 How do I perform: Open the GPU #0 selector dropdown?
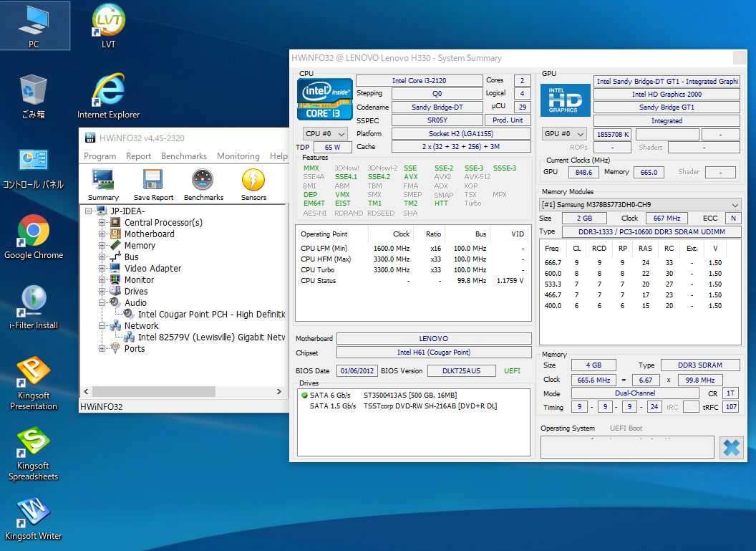[564, 134]
